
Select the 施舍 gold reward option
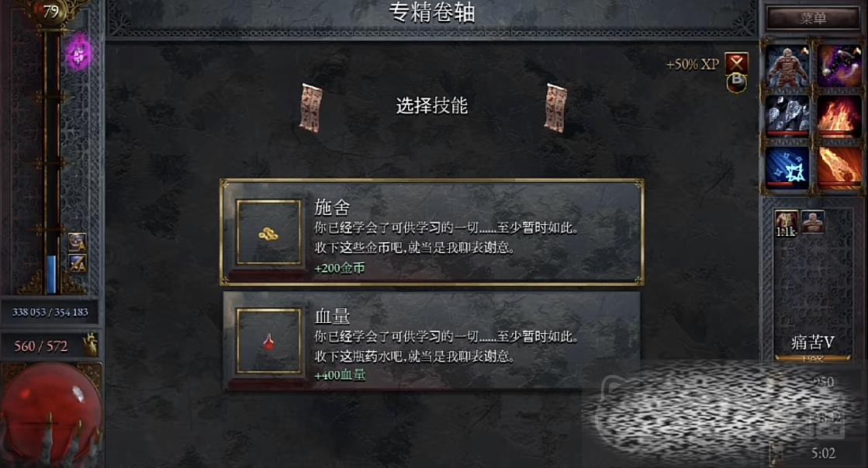(x=432, y=232)
